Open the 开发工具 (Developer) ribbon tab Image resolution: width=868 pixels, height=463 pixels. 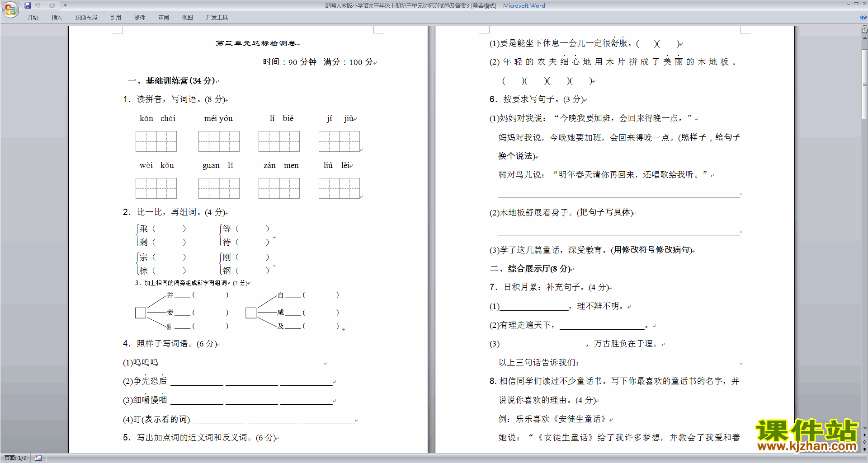(x=217, y=17)
